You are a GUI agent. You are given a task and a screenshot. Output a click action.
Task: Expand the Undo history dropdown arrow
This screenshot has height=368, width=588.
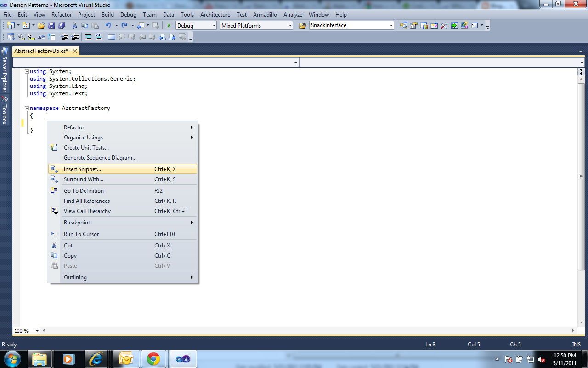(x=116, y=25)
